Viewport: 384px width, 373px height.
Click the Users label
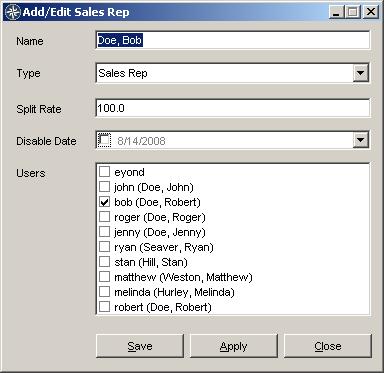point(31,173)
